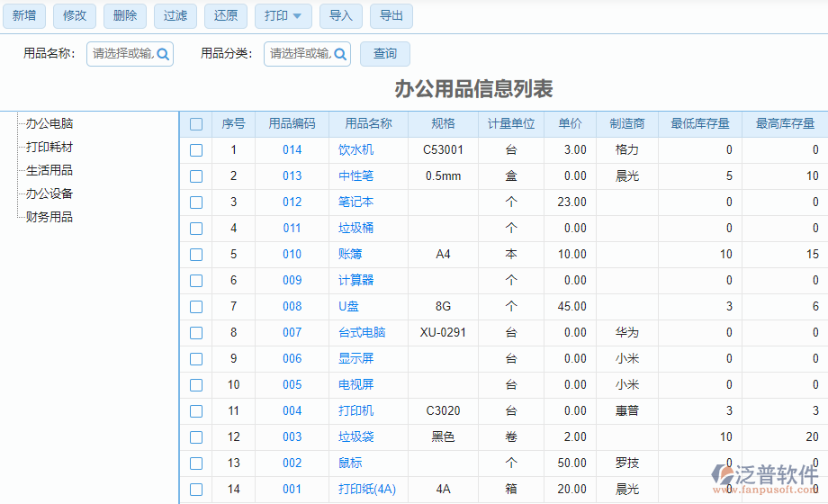Sort by the 单价 column header
Viewport: 828px width, 504px height.
tap(570, 124)
